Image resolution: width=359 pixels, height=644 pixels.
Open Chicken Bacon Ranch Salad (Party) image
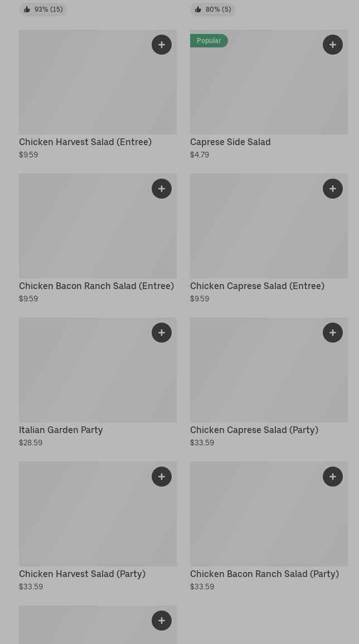(269, 514)
